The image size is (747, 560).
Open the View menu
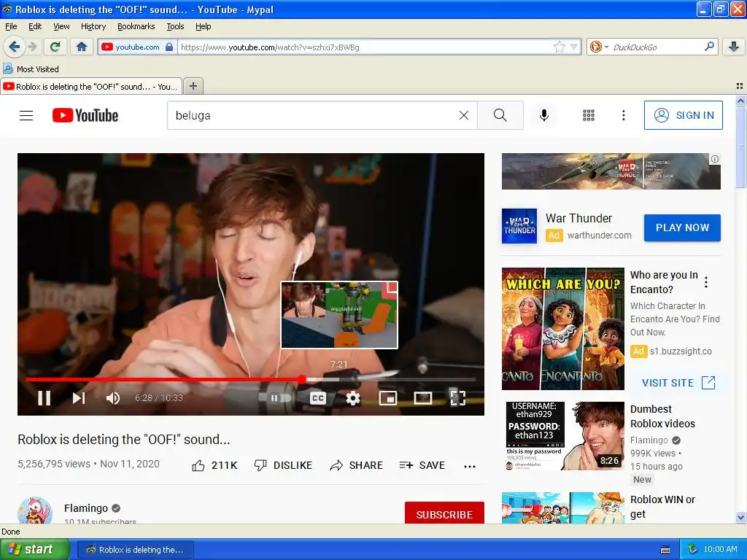pyautogui.click(x=61, y=26)
